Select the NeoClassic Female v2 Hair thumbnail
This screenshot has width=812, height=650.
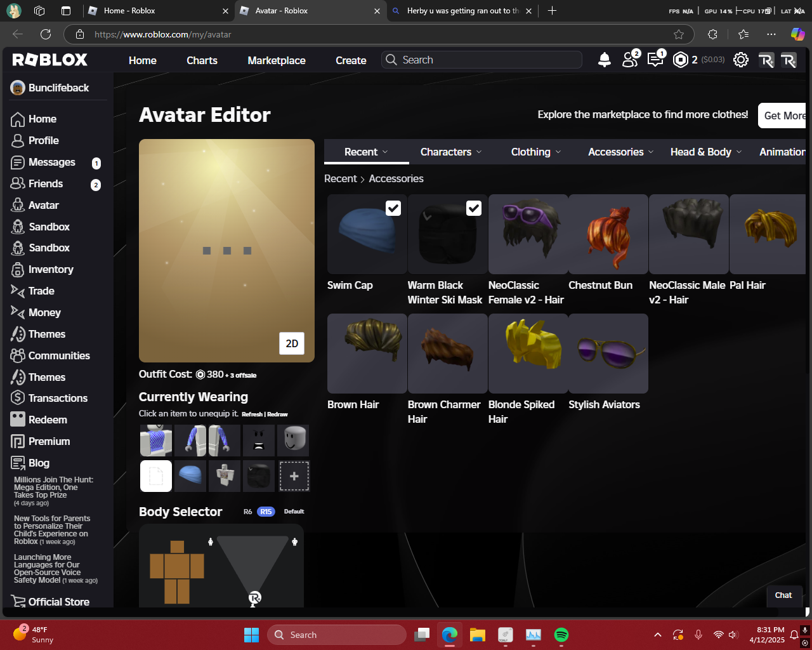pyautogui.click(x=528, y=234)
